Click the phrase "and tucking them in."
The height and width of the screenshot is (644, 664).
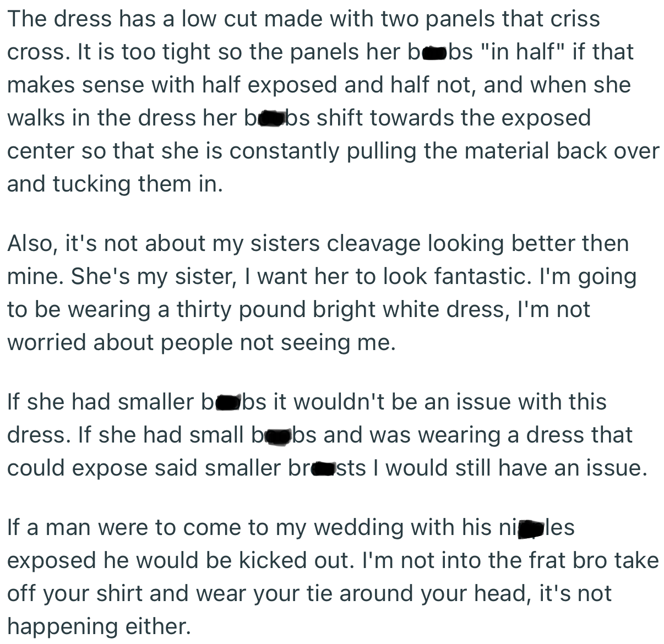pos(115,184)
